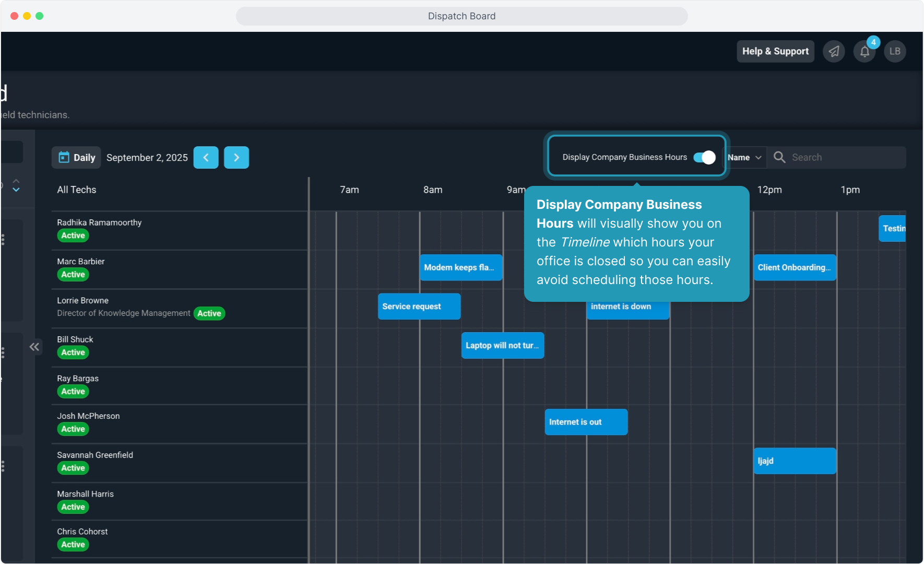The width and height of the screenshot is (924, 564).
Task: Click the Help & Support button
Action: tap(775, 52)
